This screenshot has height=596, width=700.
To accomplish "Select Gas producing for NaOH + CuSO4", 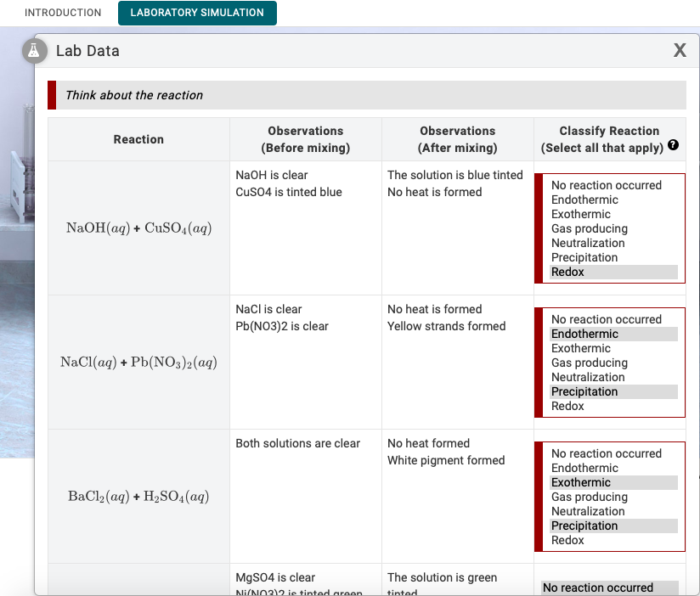I will [x=613, y=228].
